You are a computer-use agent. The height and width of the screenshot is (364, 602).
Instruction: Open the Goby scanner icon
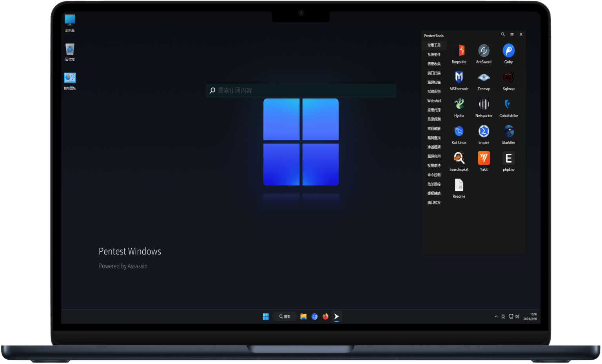pyautogui.click(x=508, y=51)
